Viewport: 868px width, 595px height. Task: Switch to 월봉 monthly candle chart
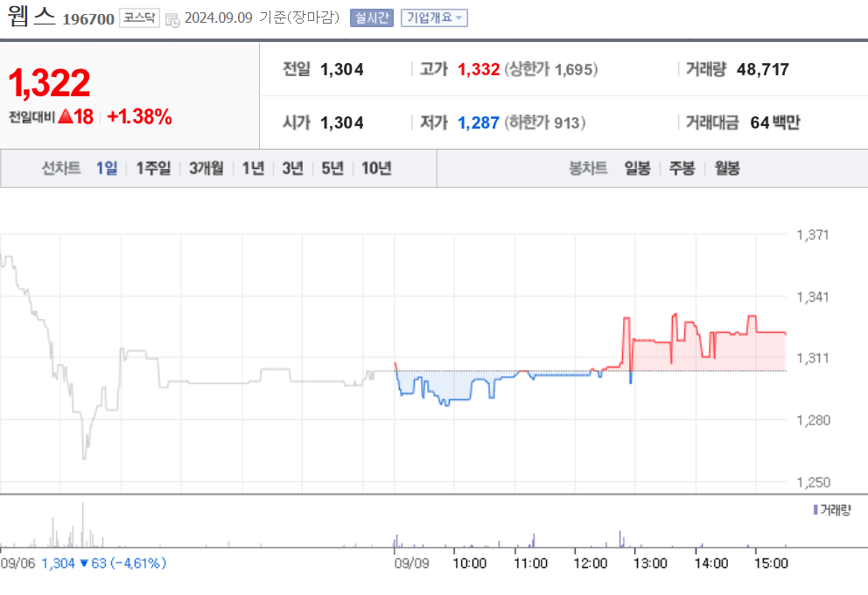tap(727, 168)
